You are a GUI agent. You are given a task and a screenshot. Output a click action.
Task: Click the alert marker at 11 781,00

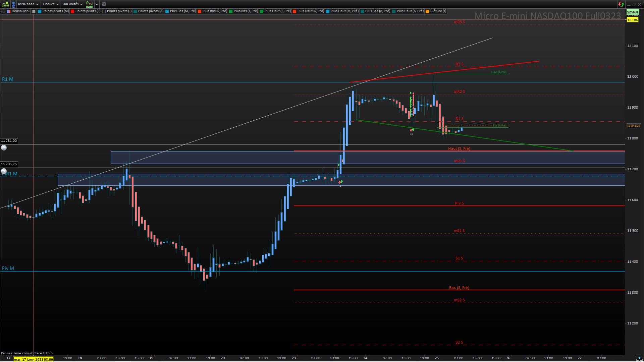pyautogui.click(x=4, y=148)
